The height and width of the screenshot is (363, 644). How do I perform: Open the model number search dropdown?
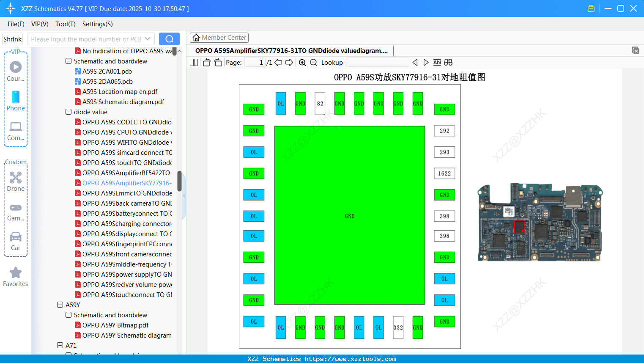(x=147, y=38)
